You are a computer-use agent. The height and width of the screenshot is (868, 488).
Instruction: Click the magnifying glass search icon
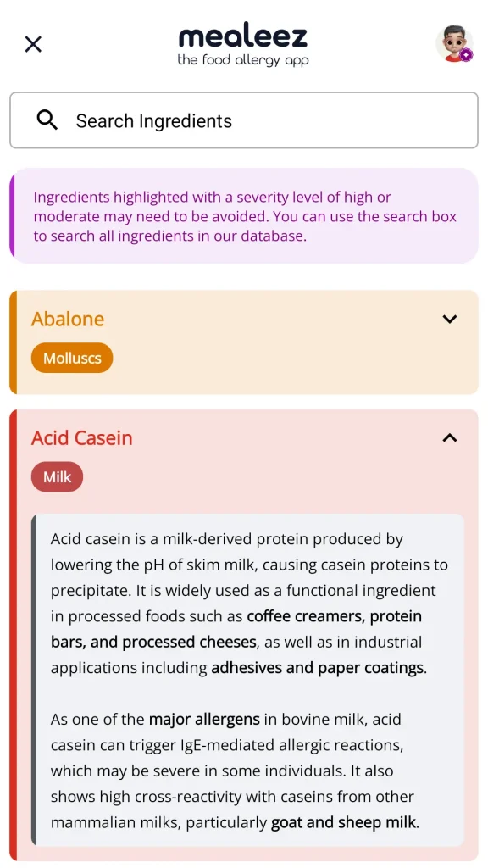point(47,120)
